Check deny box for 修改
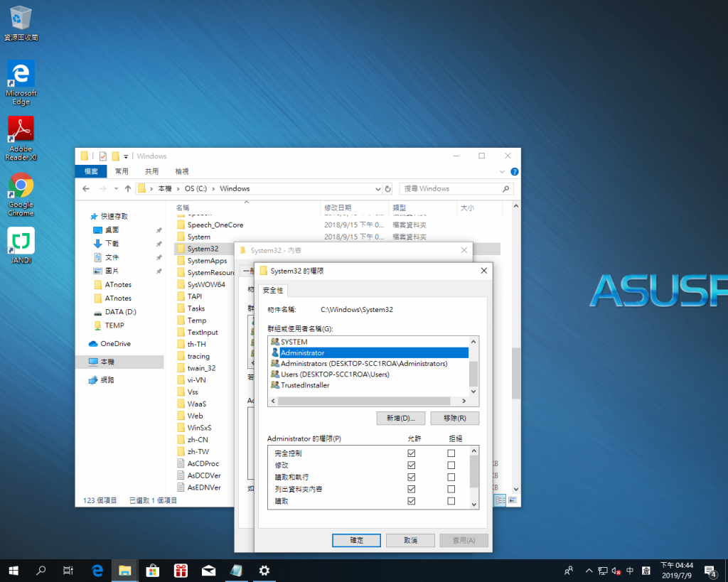 point(451,465)
